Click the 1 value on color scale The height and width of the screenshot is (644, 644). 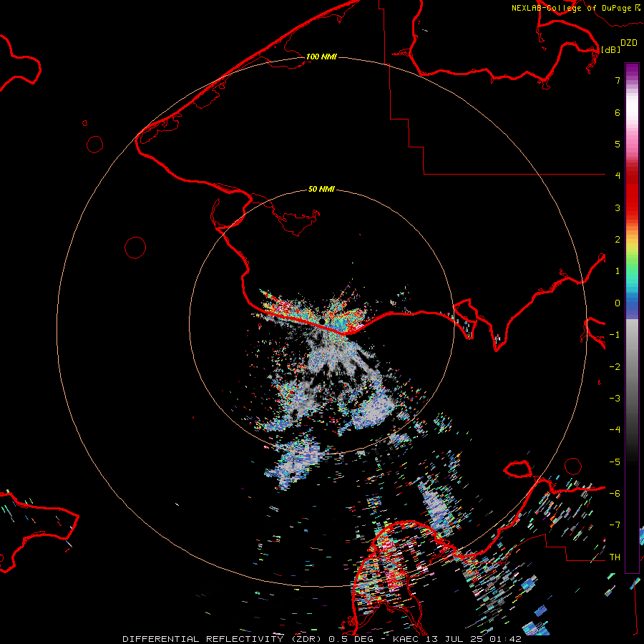618,271
